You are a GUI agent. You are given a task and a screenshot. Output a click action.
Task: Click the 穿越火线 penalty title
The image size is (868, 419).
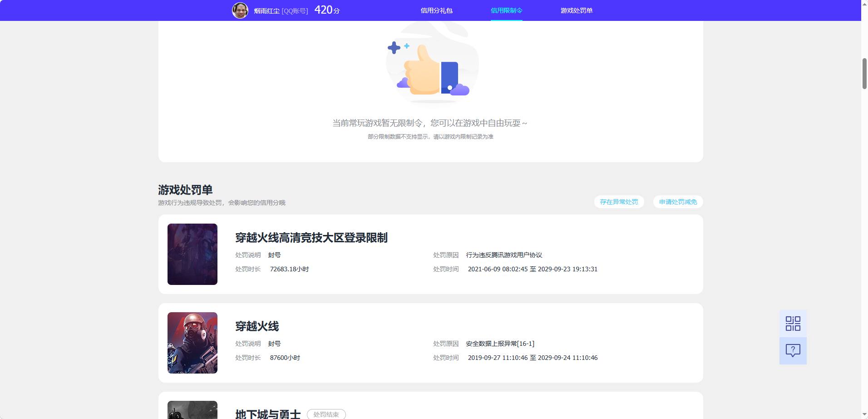[257, 326]
